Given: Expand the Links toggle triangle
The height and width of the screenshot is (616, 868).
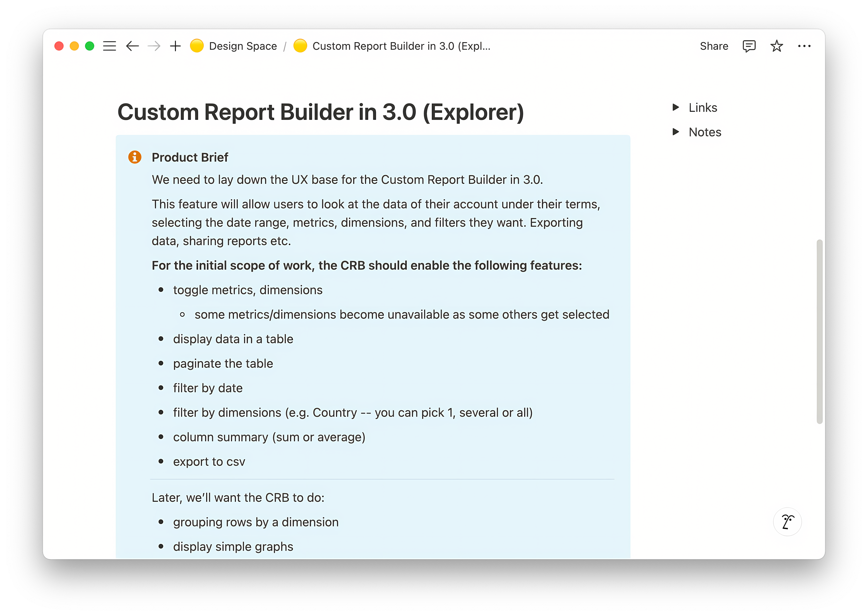Looking at the screenshot, I should [x=675, y=107].
